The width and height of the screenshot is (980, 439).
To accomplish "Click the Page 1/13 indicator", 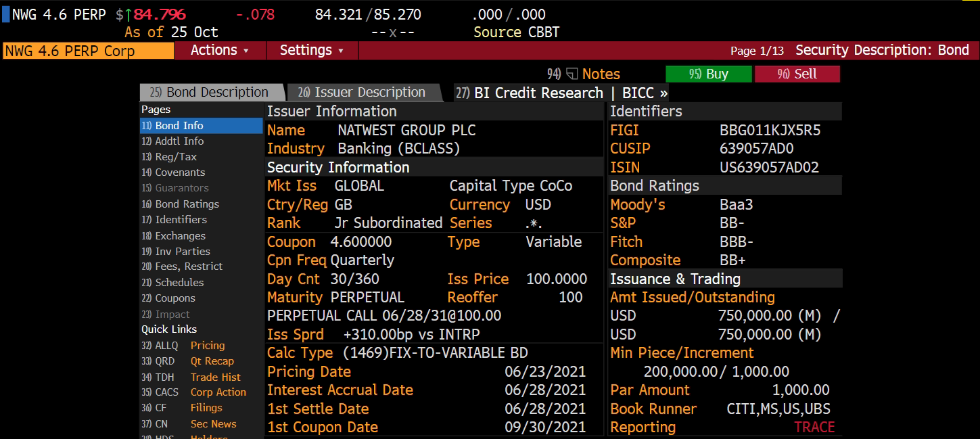I will pos(757,51).
